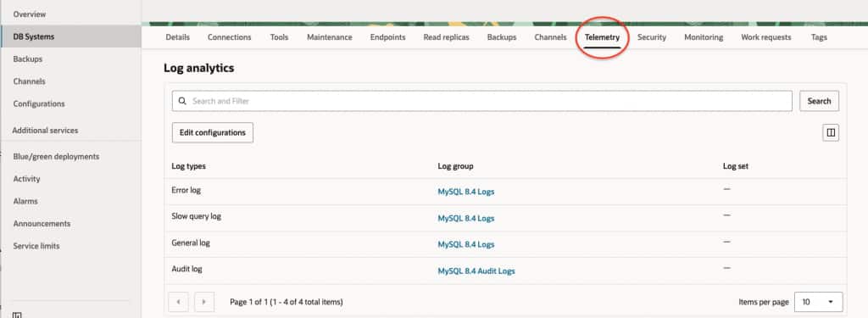Select the Error log row label
The image size is (868, 318).
[186, 190]
